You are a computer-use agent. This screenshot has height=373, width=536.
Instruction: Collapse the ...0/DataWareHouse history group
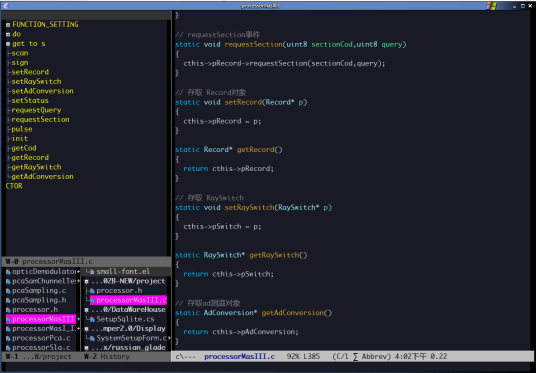point(86,310)
